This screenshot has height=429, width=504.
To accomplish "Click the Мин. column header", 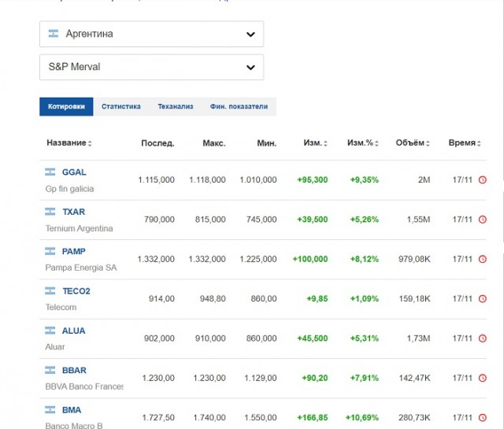I will coord(266,143).
